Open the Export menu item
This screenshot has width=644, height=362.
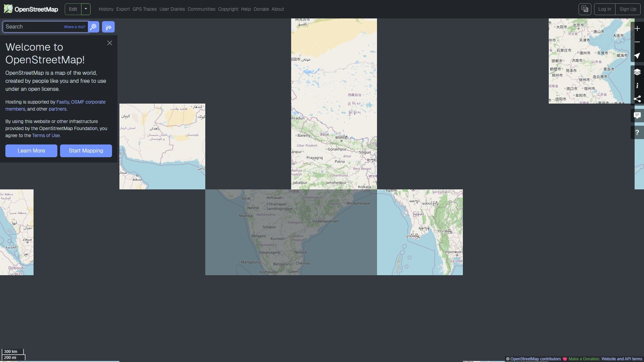click(x=123, y=9)
